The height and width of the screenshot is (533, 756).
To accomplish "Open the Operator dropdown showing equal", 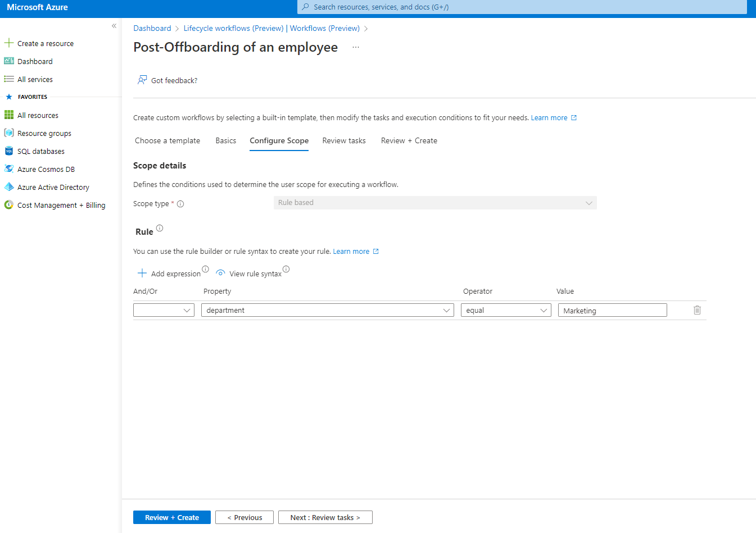I will pos(505,310).
